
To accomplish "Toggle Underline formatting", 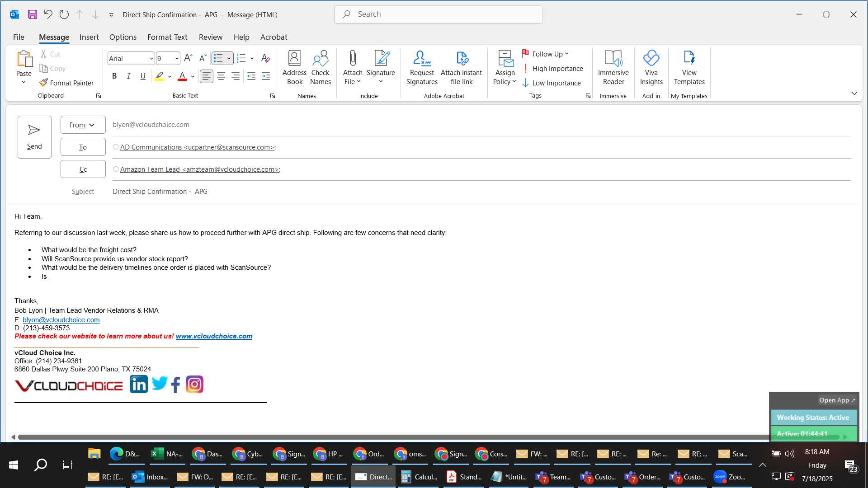I will pos(143,76).
